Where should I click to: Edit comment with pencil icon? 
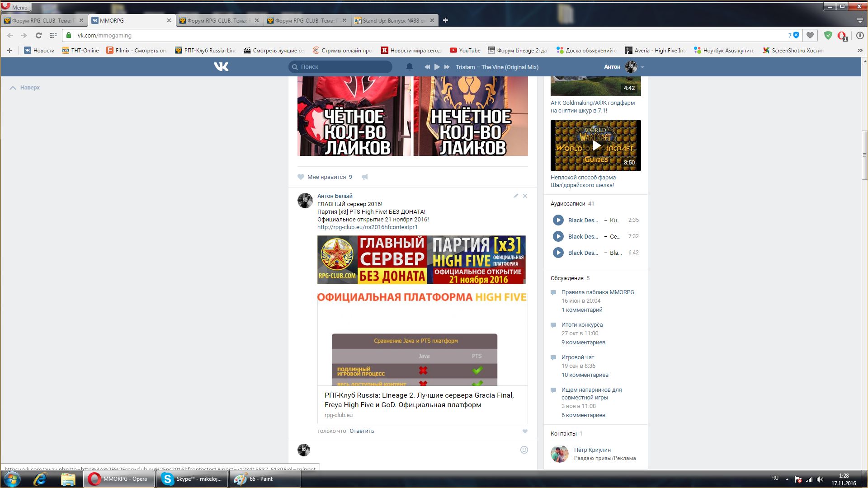click(x=516, y=196)
